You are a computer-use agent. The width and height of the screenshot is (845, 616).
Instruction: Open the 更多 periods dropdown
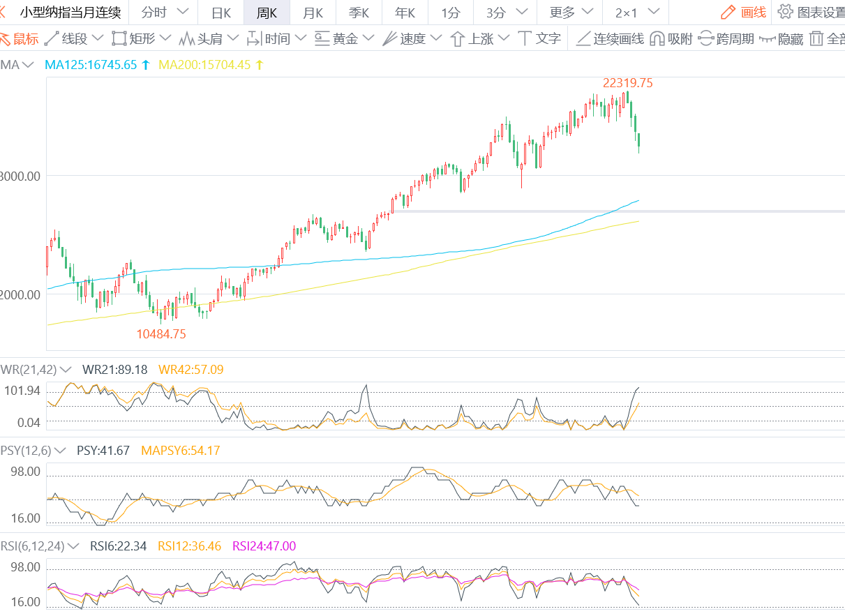[571, 12]
